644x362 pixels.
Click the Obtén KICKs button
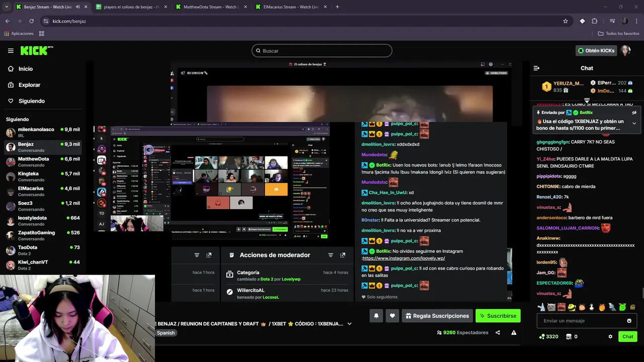coord(596,50)
